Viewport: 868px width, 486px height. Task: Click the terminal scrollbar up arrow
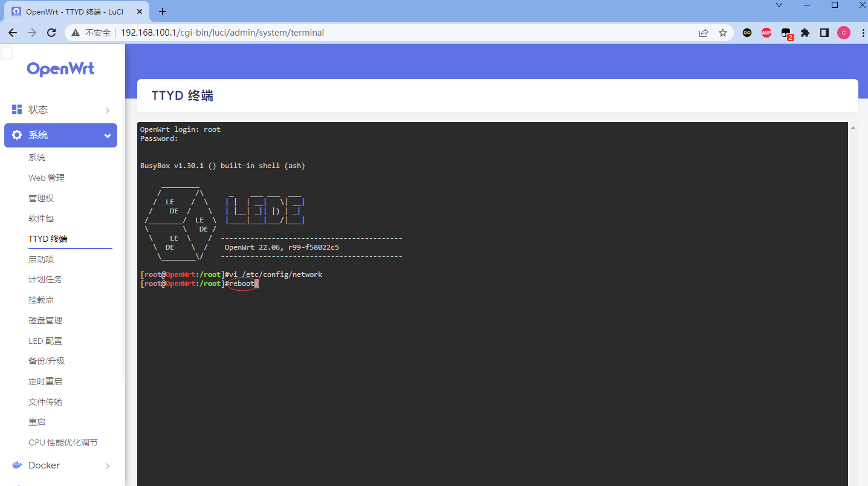853,128
